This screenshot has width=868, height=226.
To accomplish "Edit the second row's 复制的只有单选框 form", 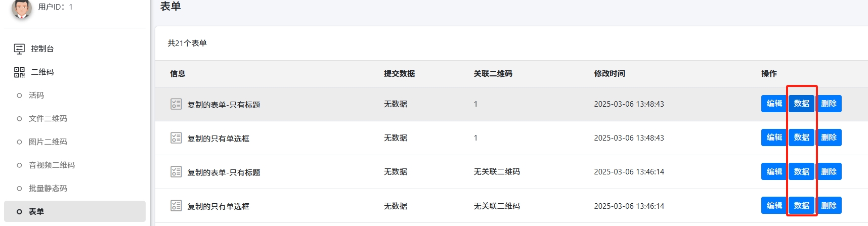I will [774, 138].
